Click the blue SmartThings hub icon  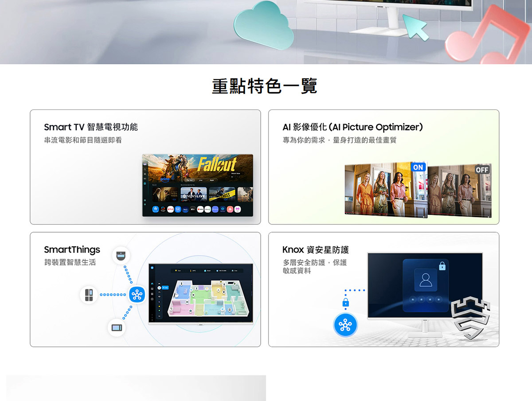(137, 295)
